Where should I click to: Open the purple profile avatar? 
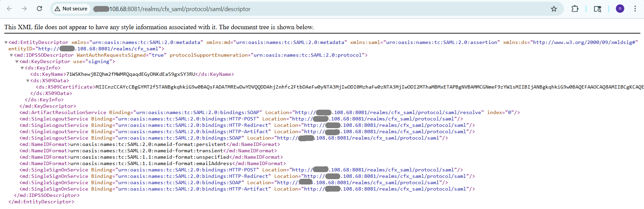coord(620,9)
